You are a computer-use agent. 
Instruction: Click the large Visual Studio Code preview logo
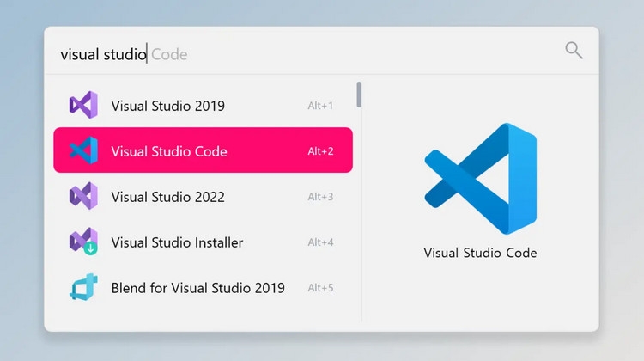[481, 179]
